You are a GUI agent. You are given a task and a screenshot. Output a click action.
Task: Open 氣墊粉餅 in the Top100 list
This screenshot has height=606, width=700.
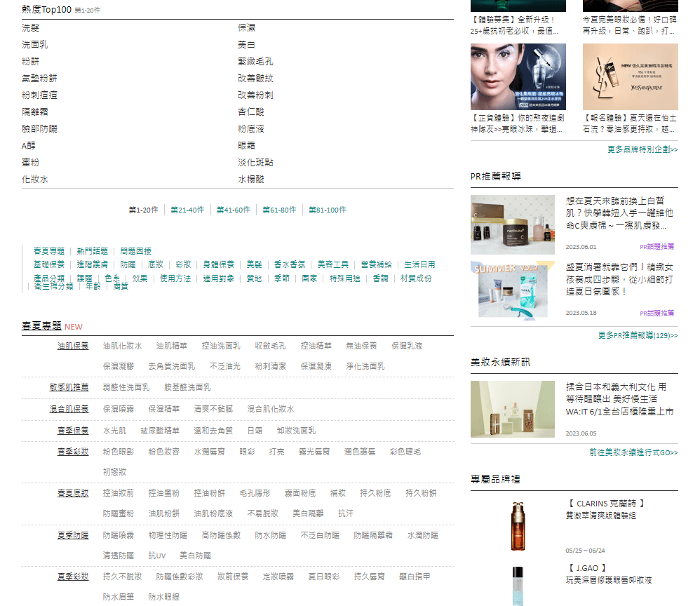[x=39, y=78]
